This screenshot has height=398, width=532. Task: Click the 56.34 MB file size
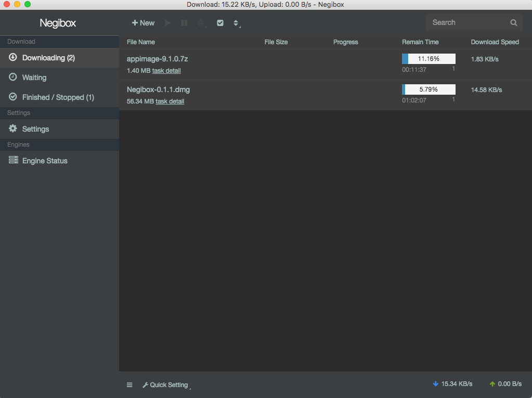pyautogui.click(x=140, y=101)
